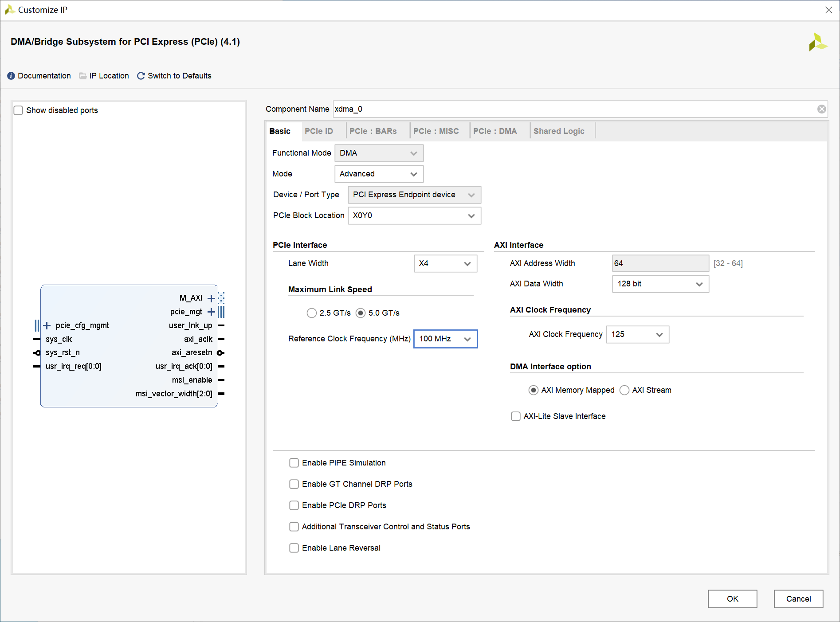Viewport: 840px width, 622px height.
Task: Click the usr_irq_ack[0:0] port label
Action: click(x=184, y=366)
